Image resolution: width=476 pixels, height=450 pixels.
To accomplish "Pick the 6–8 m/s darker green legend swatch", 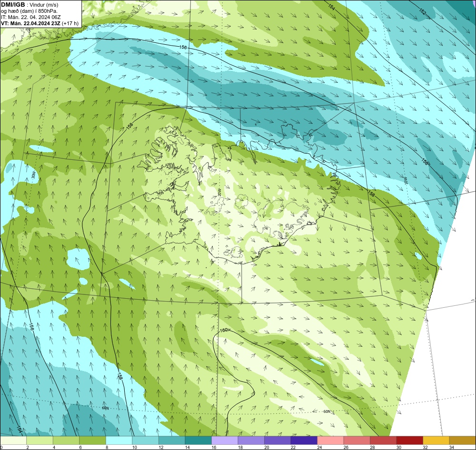I will coord(93,440).
